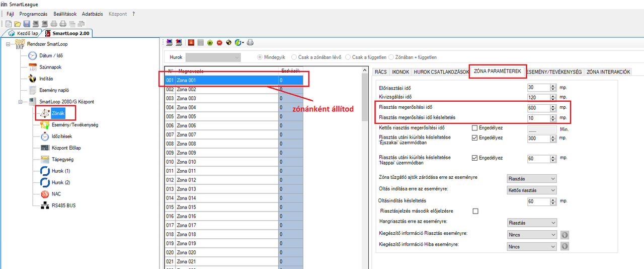Switch to the RÁCS tab
This screenshot has height=269, width=644.
(381, 72)
